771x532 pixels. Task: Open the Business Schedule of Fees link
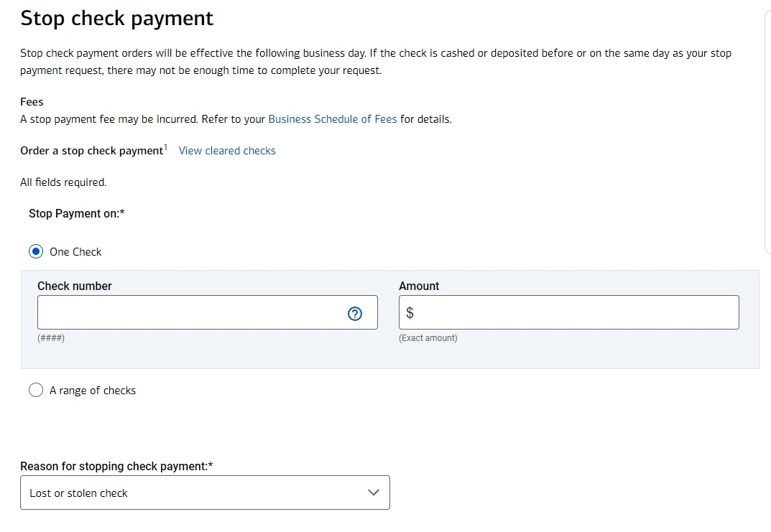click(x=332, y=119)
